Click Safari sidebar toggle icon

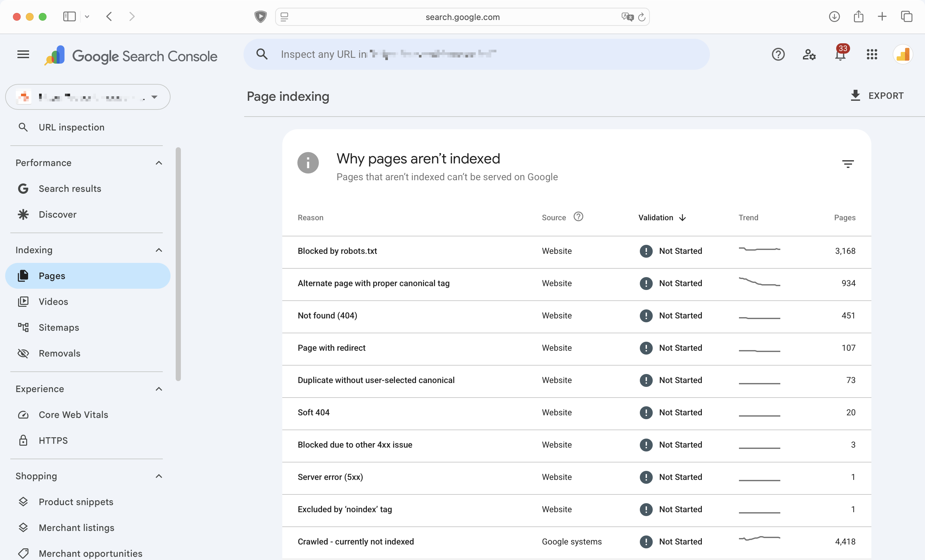[x=69, y=16]
